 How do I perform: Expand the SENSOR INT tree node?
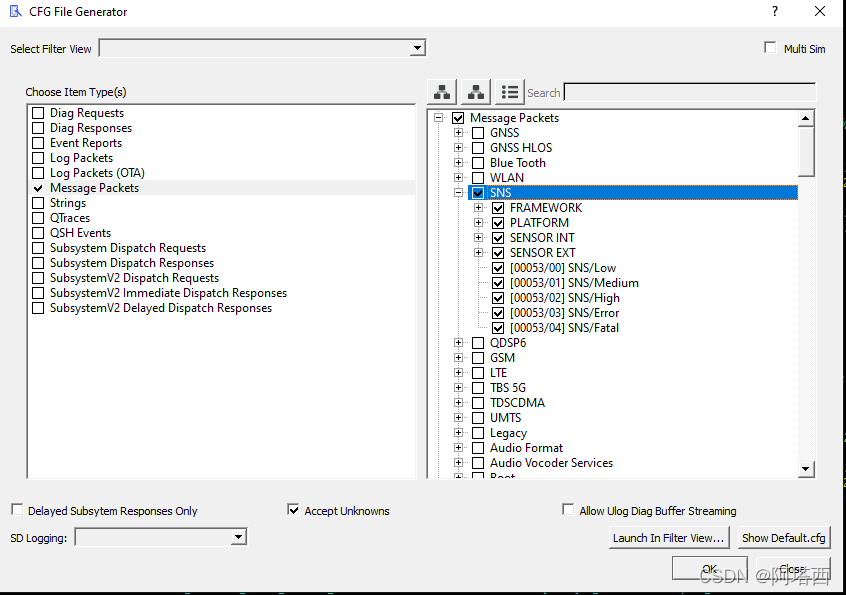click(478, 238)
